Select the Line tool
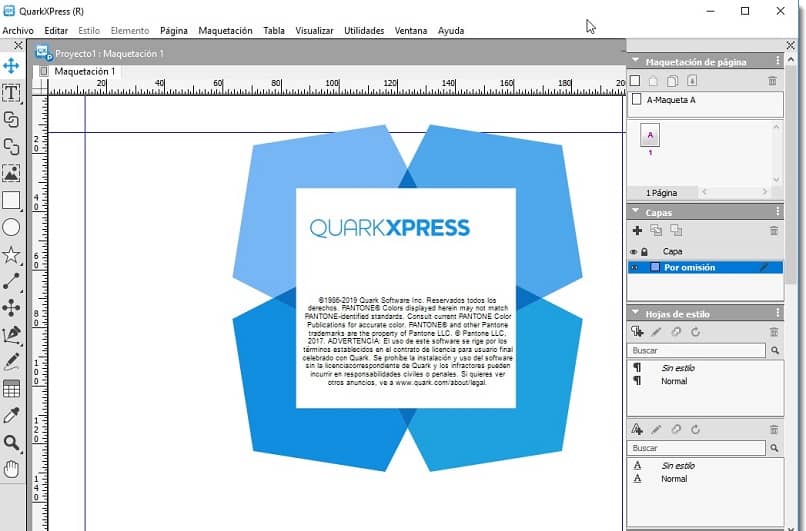This screenshot has width=806, height=531. pyautogui.click(x=11, y=281)
